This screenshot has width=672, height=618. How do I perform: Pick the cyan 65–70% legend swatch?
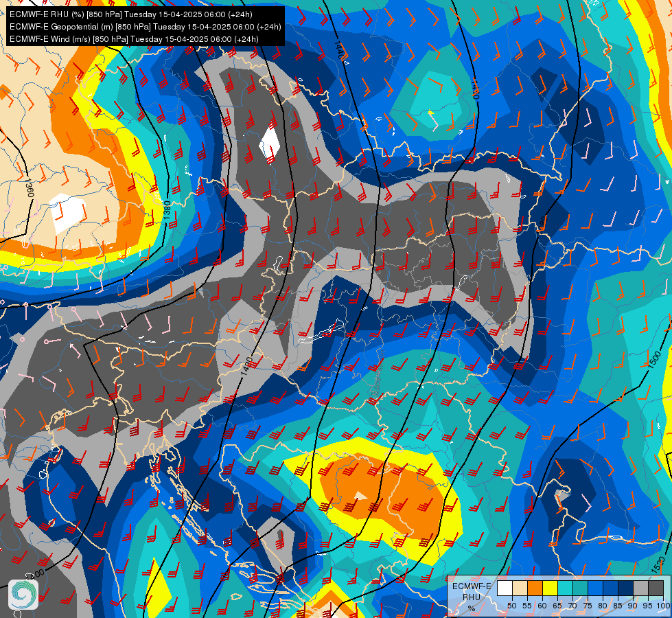[x=566, y=588]
